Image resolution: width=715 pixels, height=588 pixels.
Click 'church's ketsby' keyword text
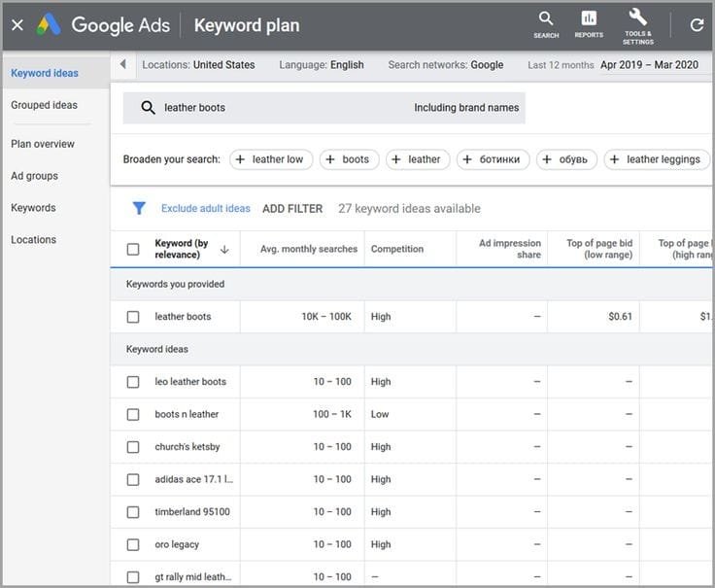tap(187, 446)
